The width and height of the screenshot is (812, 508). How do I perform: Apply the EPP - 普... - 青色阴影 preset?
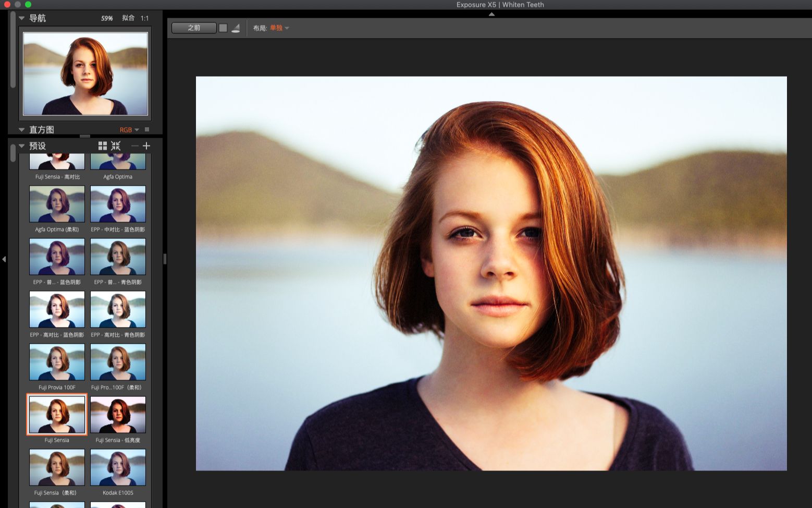[x=118, y=257]
